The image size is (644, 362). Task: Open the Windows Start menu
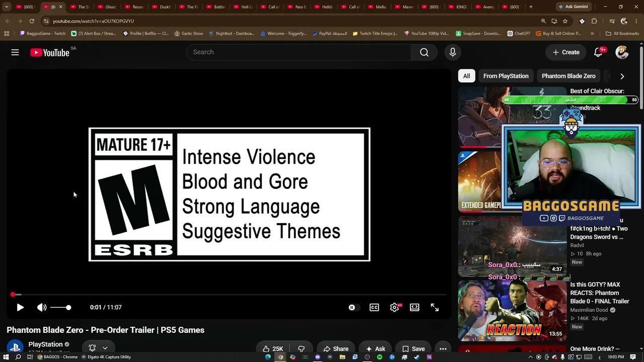(x=6, y=357)
